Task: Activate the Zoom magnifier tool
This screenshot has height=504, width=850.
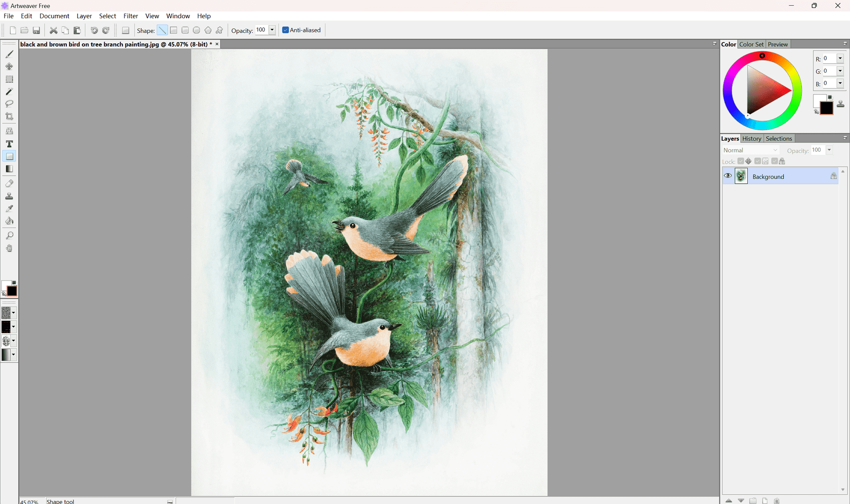Action: coord(9,235)
